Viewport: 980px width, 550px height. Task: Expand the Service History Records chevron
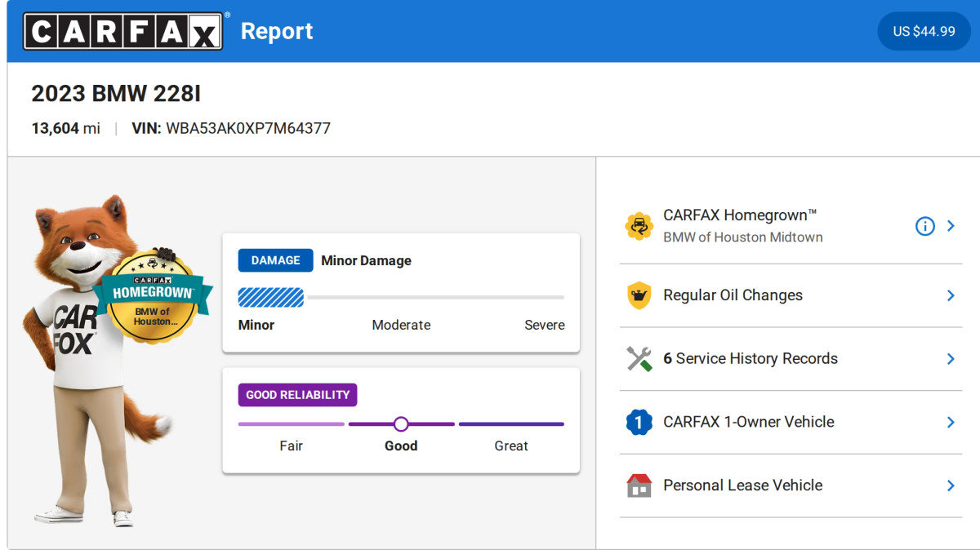(951, 359)
